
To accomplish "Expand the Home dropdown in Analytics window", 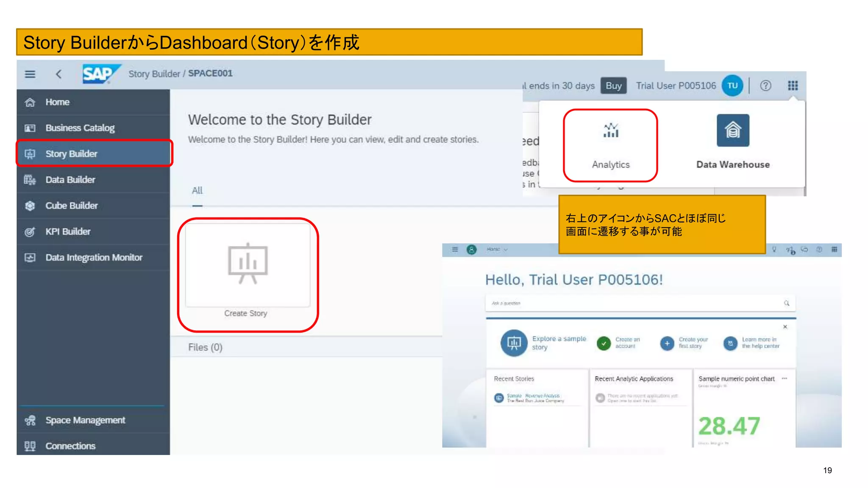I will click(x=497, y=250).
